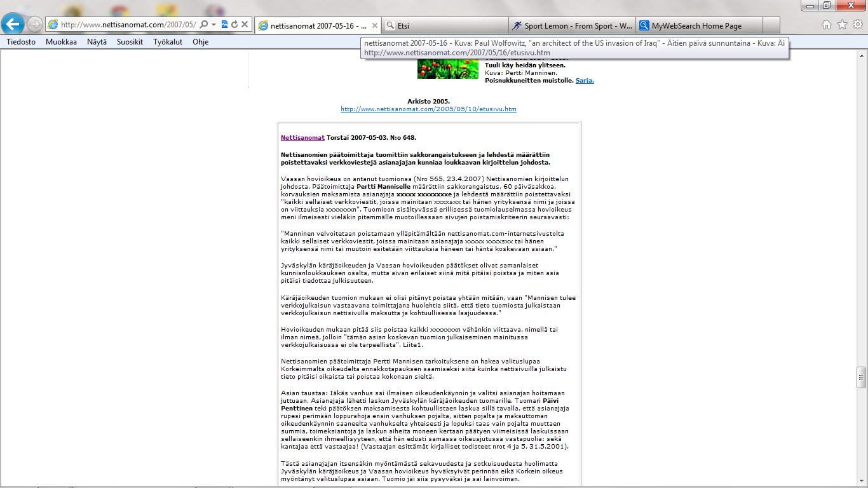
Task: Open the Työkalut menu
Action: click(168, 42)
